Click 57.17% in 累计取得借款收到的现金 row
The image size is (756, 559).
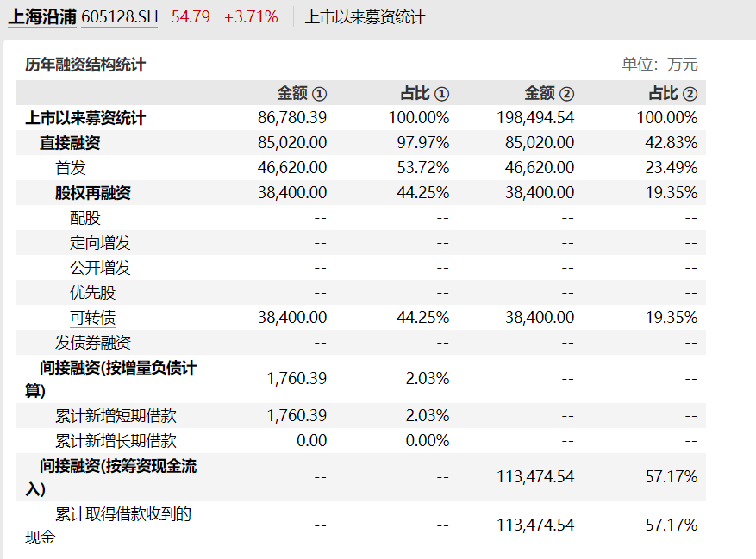pyautogui.click(x=672, y=525)
